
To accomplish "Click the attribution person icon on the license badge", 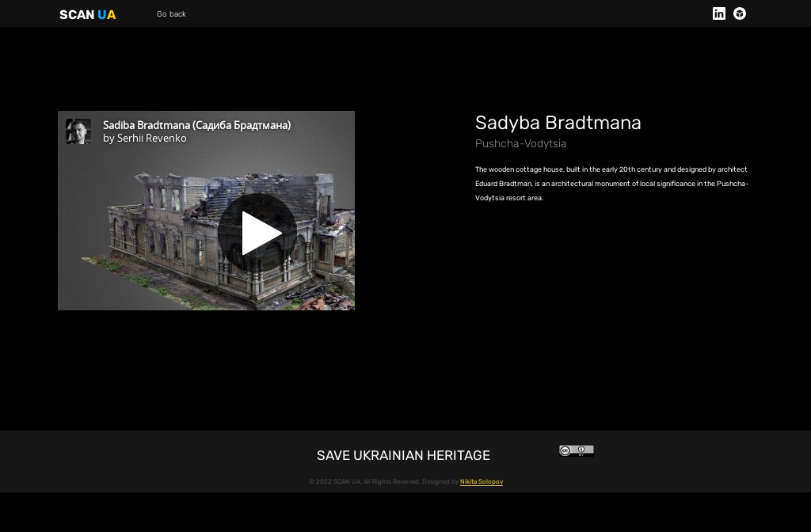I will (x=581, y=450).
